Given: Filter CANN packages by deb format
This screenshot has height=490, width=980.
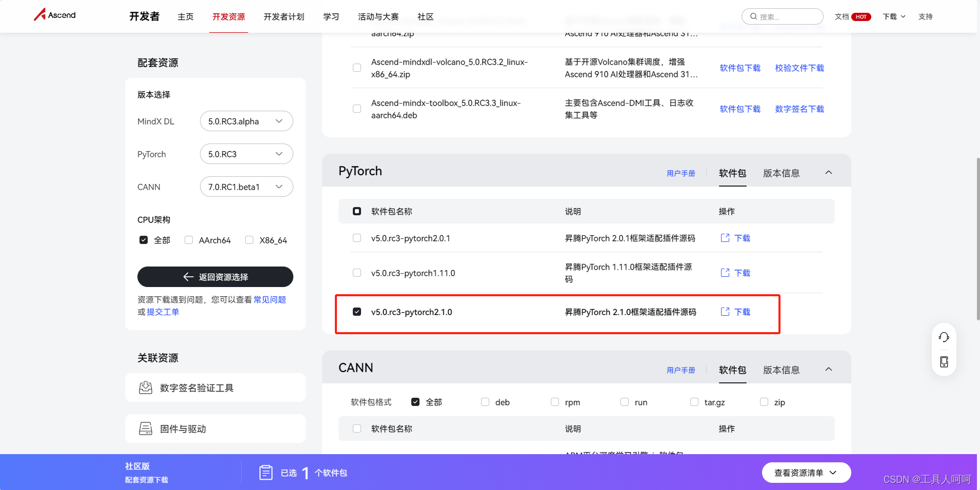Looking at the screenshot, I should click(485, 402).
